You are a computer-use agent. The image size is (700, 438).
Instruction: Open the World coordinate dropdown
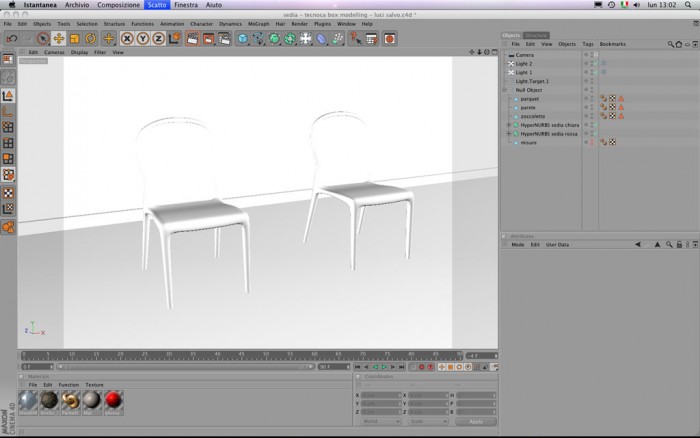(x=380, y=421)
